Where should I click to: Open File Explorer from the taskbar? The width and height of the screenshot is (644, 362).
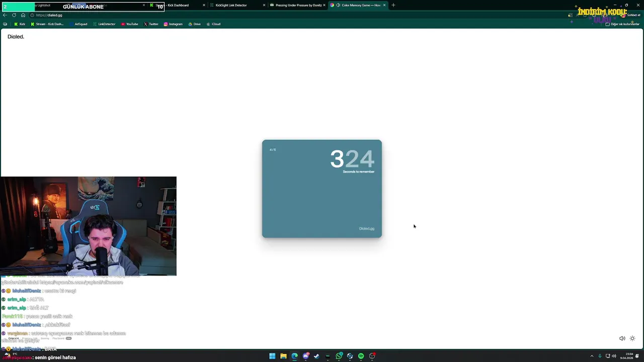tap(283, 356)
